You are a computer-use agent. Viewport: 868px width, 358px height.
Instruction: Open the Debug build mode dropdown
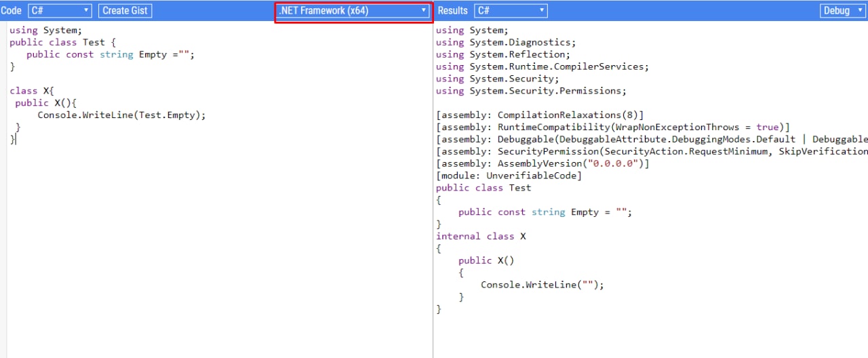point(843,10)
